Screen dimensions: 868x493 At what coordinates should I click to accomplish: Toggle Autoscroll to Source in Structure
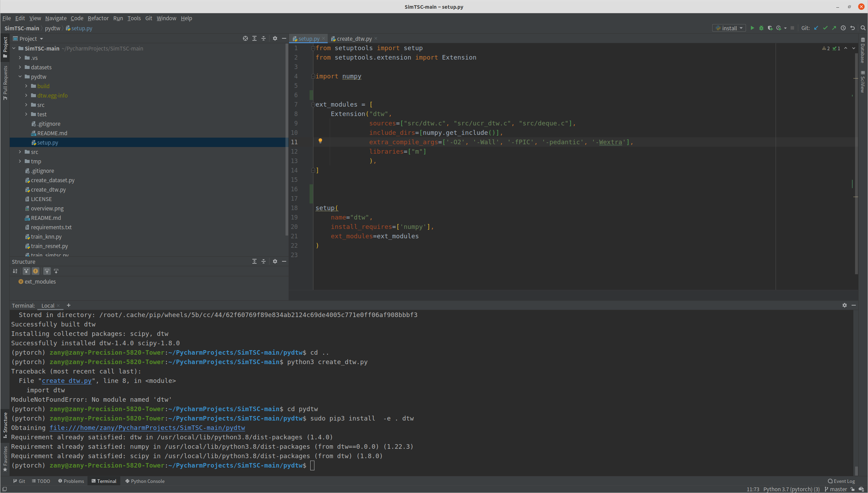pos(47,271)
